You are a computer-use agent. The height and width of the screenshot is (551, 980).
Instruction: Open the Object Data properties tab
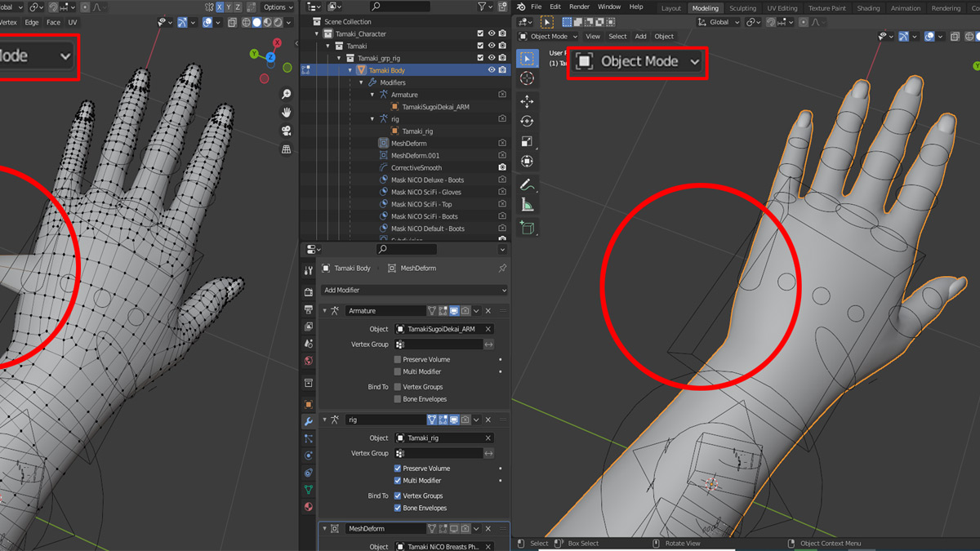click(x=308, y=490)
